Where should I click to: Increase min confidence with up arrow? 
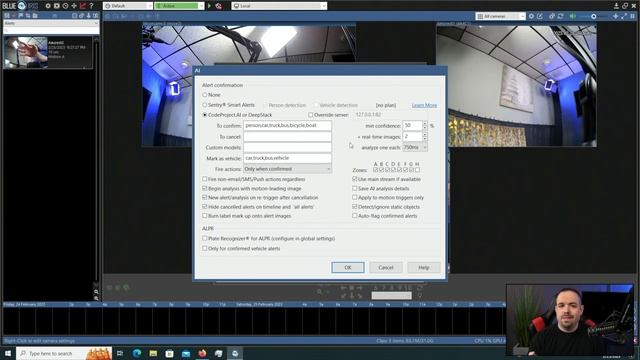pyautogui.click(x=425, y=123)
